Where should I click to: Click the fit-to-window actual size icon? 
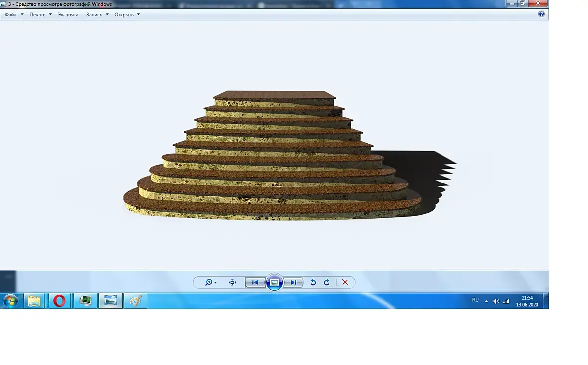232,282
